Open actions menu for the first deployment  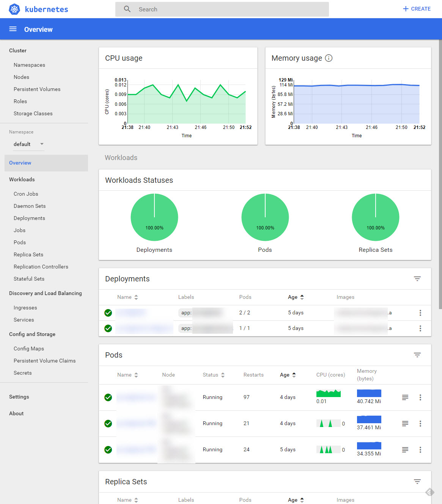(420, 313)
